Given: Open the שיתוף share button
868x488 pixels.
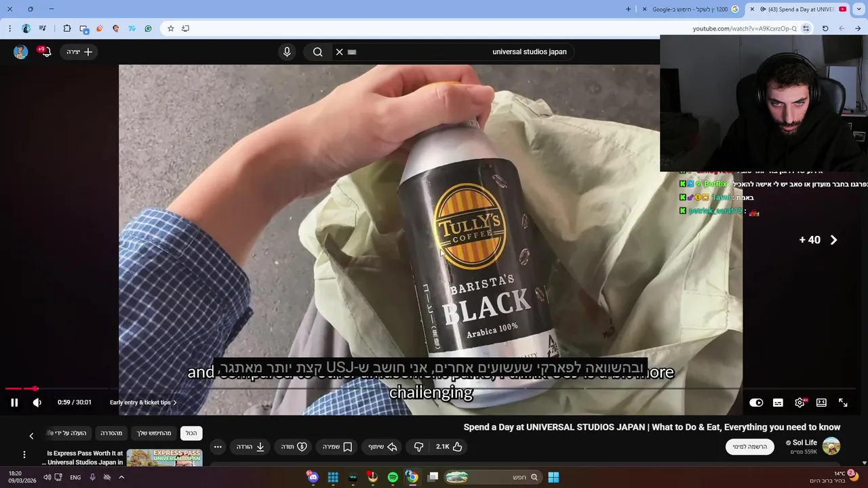Looking at the screenshot, I should tap(382, 447).
